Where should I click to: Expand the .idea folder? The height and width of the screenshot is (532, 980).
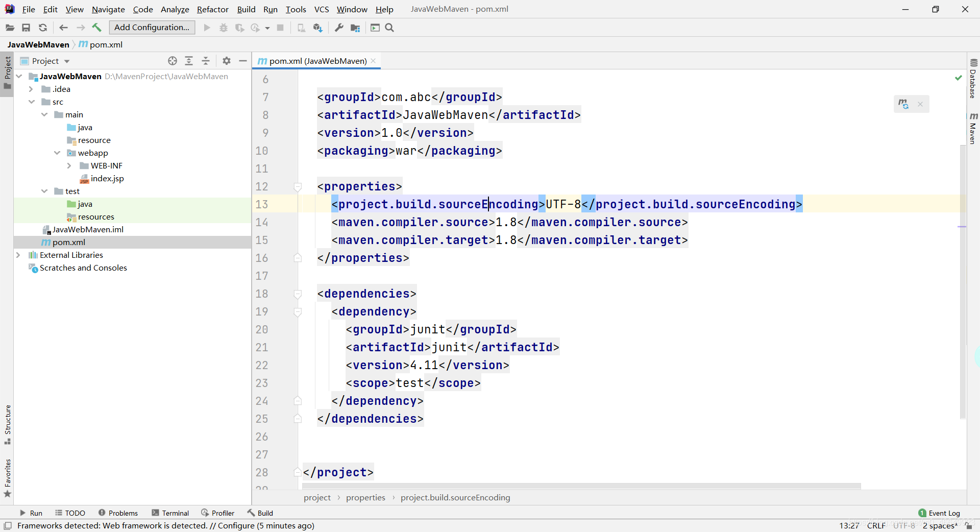31,89
